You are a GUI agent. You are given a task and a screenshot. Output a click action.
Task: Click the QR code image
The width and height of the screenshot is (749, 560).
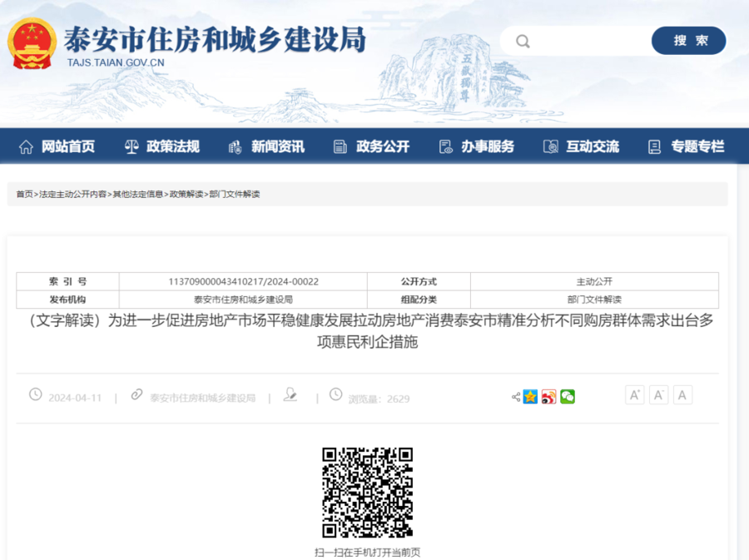tap(367, 493)
